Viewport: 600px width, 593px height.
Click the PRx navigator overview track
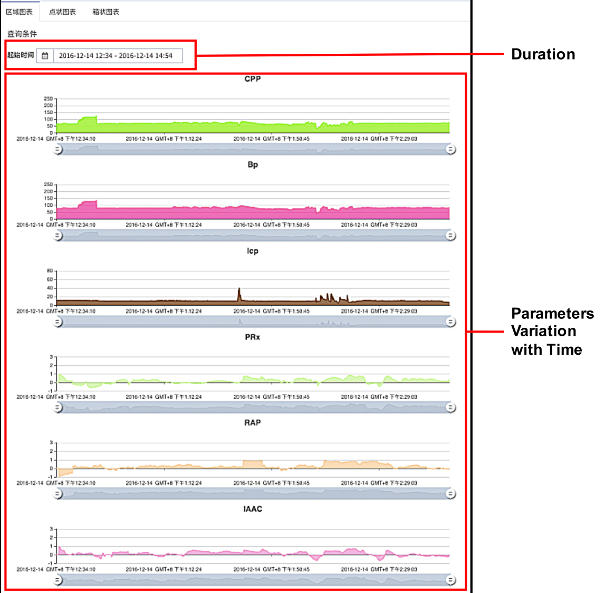[x=254, y=407]
